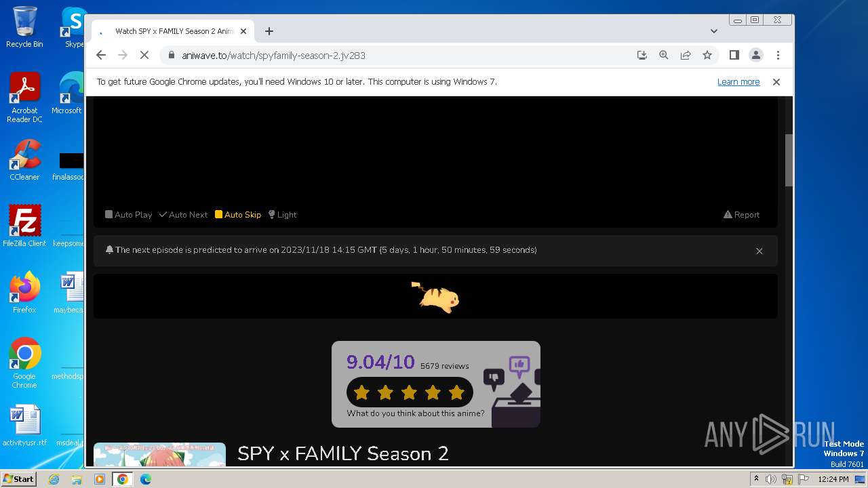This screenshot has height=488, width=868.
Task: Rate the anime with fourth star
Action: coord(433,392)
